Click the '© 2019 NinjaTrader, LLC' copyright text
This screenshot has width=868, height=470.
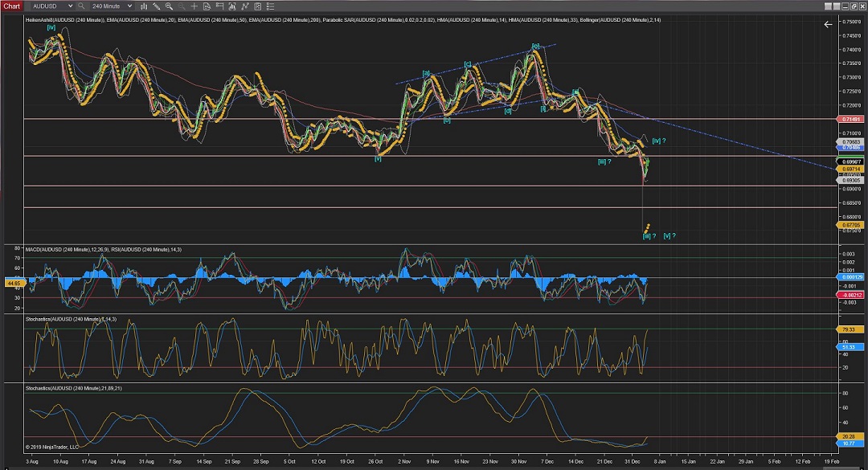pyautogui.click(x=52, y=448)
